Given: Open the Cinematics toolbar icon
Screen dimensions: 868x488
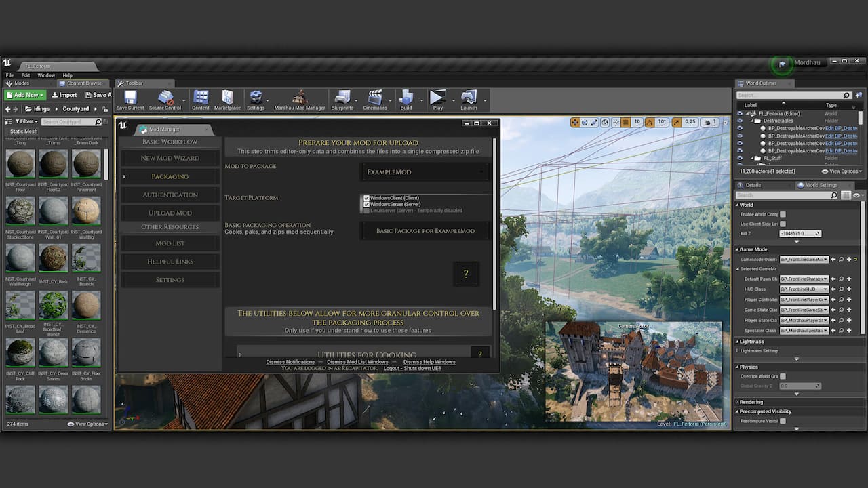Looking at the screenshot, I should point(375,100).
